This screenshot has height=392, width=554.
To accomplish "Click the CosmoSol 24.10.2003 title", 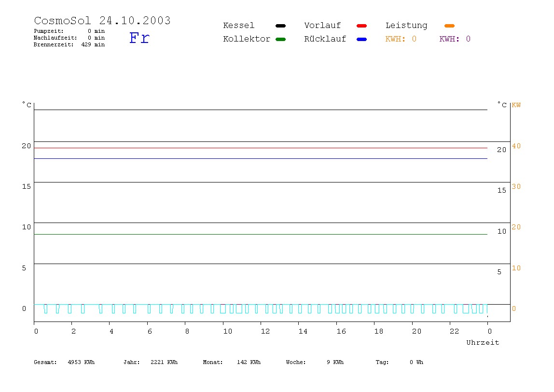I will coord(102,20).
